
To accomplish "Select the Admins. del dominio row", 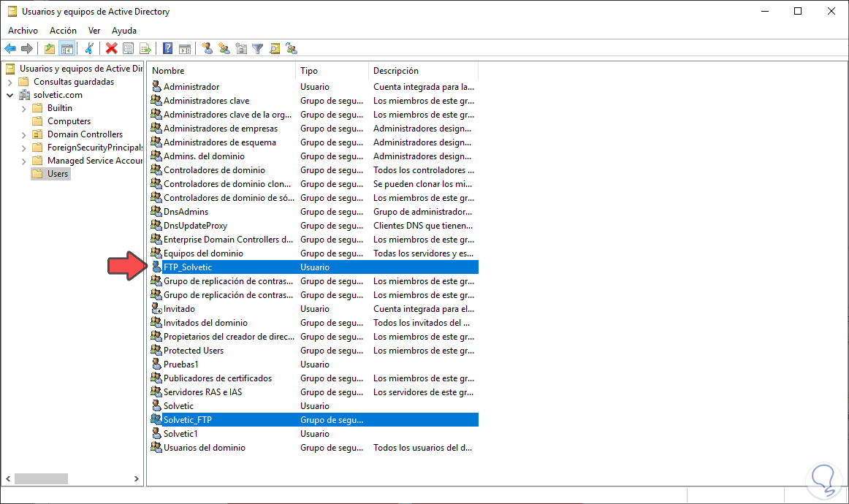I will click(x=313, y=156).
